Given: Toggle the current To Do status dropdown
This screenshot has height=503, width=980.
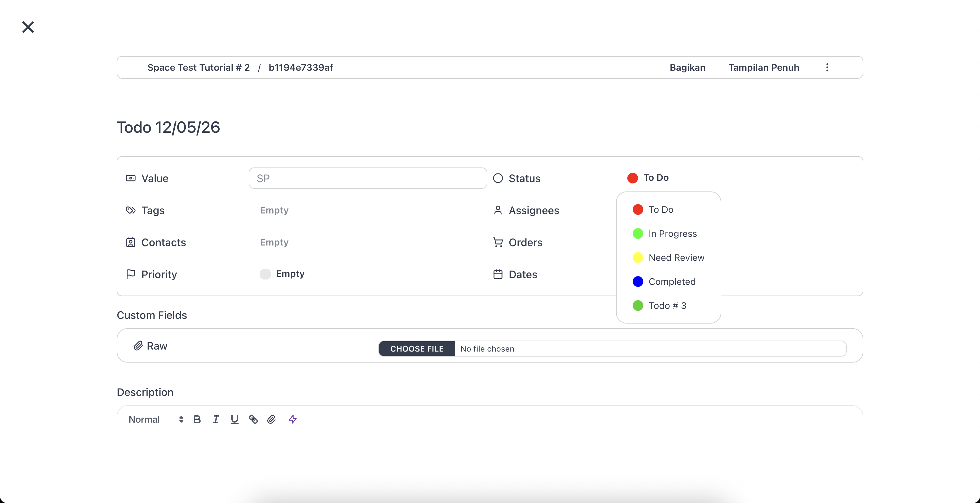Looking at the screenshot, I should click(648, 178).
